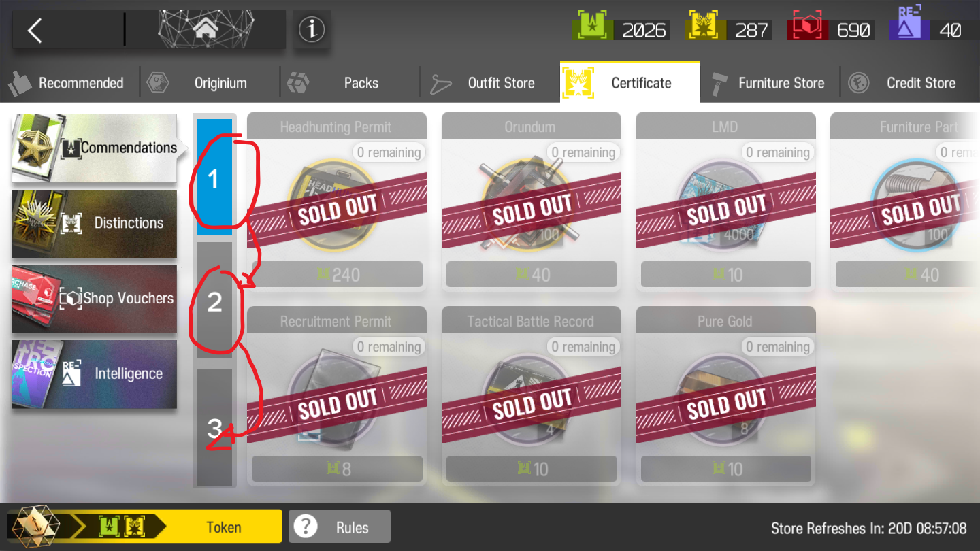Viewport: 980px width, 551px height.
Task: Open the info icon button
Action: click(x=312, y=29)
